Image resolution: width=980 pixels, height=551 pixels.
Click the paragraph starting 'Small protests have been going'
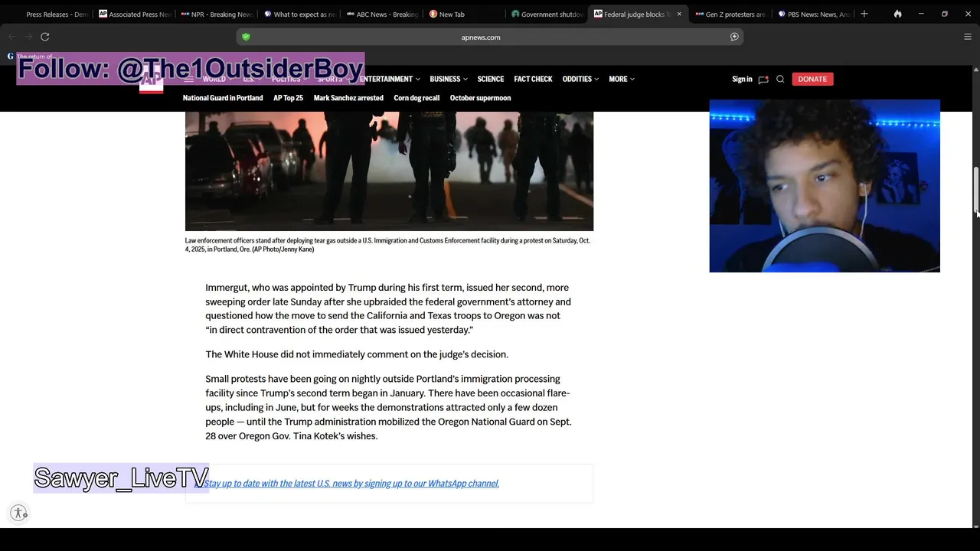coord(388,407)
